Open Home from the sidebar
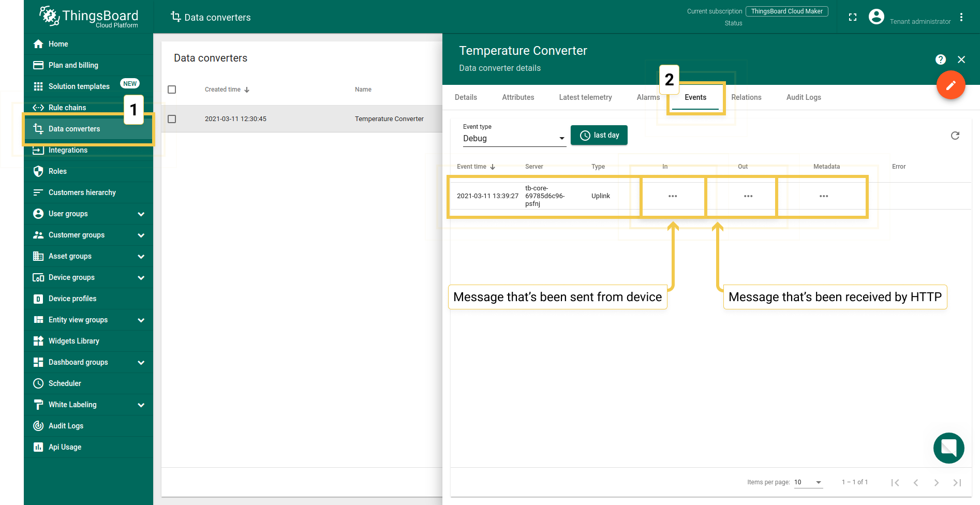The width and height of the screenshot is (980, 505). click(88, 44)
